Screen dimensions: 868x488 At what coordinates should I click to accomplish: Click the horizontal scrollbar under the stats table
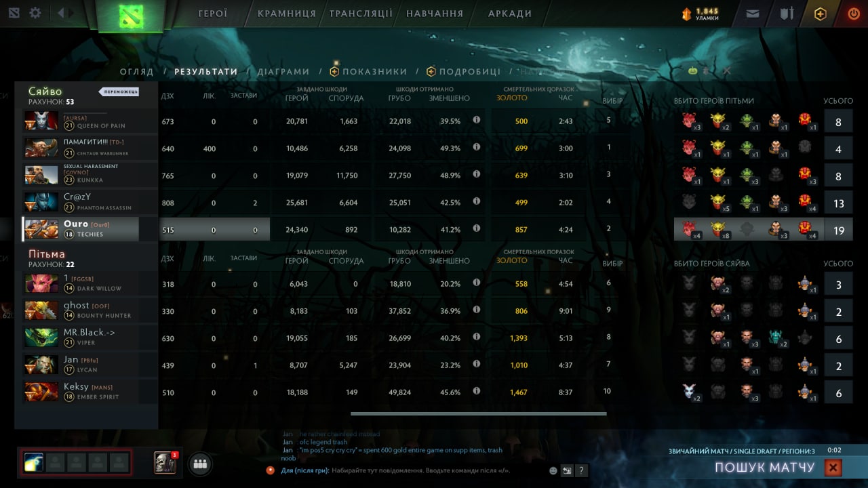coord(478,413)
